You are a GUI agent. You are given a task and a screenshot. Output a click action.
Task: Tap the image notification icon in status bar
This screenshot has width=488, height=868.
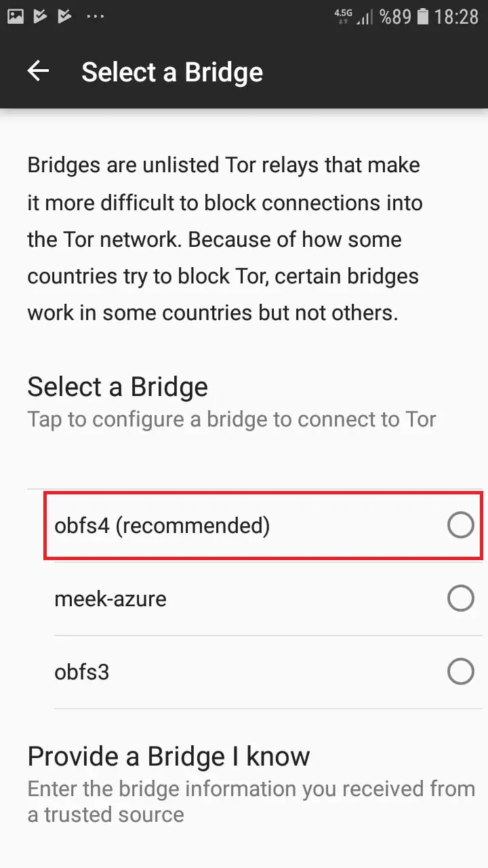coord(16,16)
